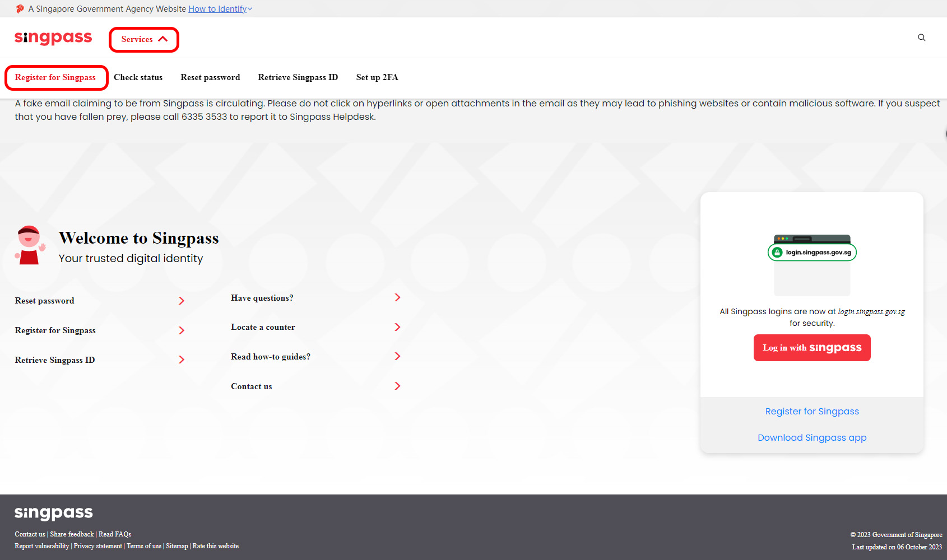Click Register for Singpass link in the login card
Viewport: 947px width, 560px height.
coord(812,411)
